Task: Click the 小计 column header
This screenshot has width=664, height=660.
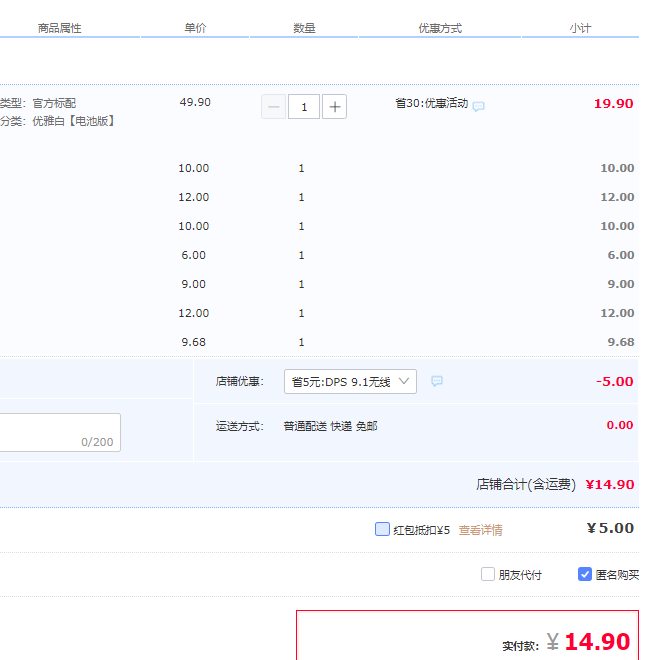Action: [x=580, y=28]
